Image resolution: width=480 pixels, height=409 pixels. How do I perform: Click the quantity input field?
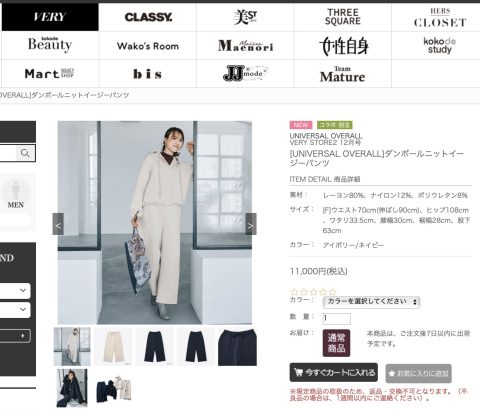tap(337, 318)
